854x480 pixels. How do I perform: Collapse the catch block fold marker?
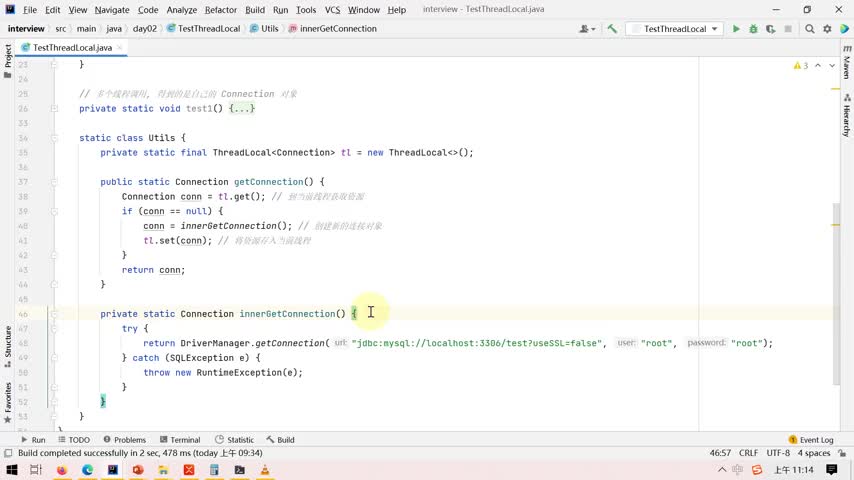click(x=53, y=358)
